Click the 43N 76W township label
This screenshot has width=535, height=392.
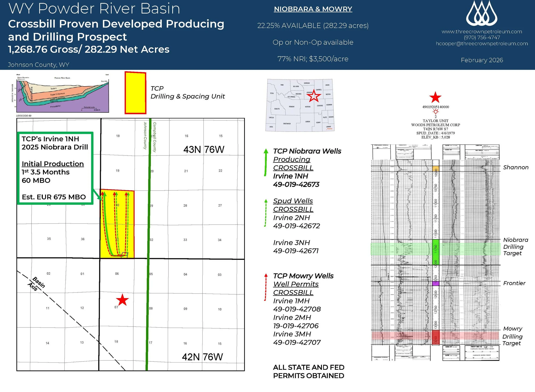pyautogui.click(x=204, y=149)
